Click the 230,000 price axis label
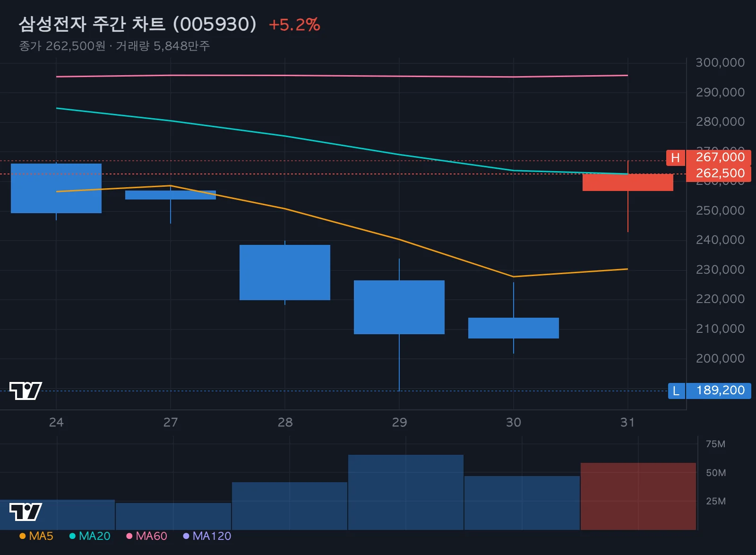This screenshot has width=756, height=555. pos(720,269)
